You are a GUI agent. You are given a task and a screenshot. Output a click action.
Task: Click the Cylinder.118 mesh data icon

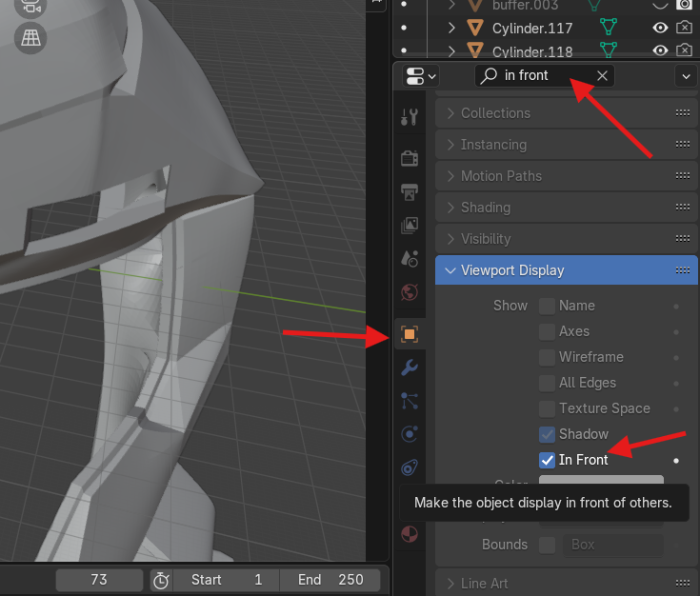click(x=608, y=50)
